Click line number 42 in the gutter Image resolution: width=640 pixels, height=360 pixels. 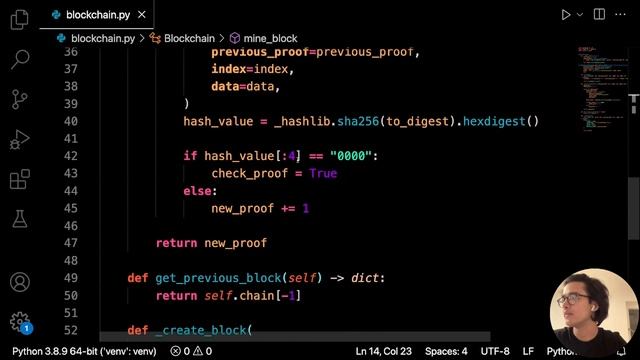coord(71,156)
